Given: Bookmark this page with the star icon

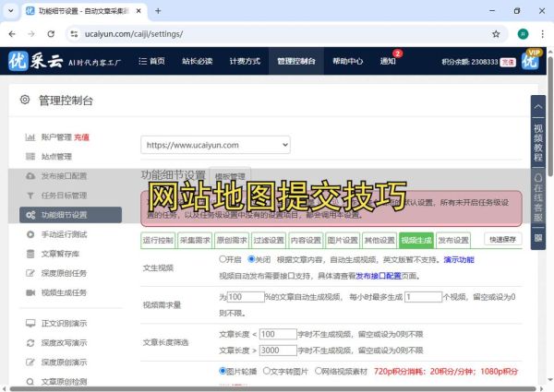Looking at the screenshot, I should pyautogui.click(x=496, y=33).
